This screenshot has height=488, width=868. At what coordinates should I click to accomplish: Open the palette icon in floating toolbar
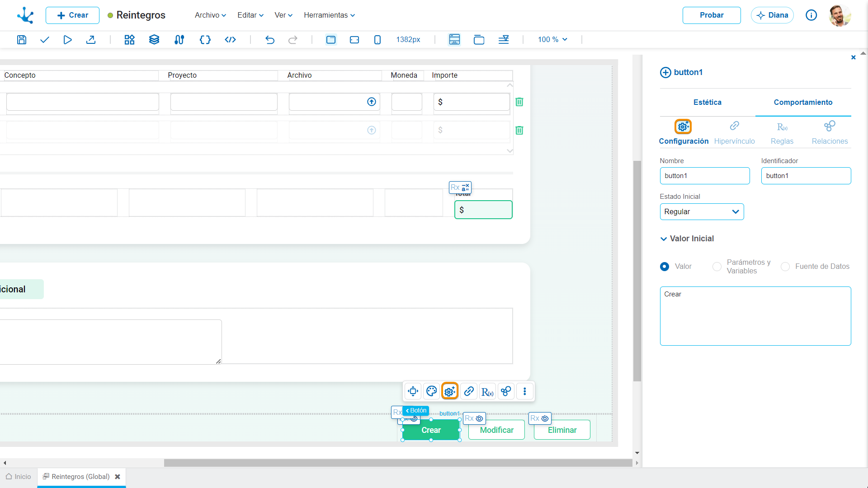432,391
